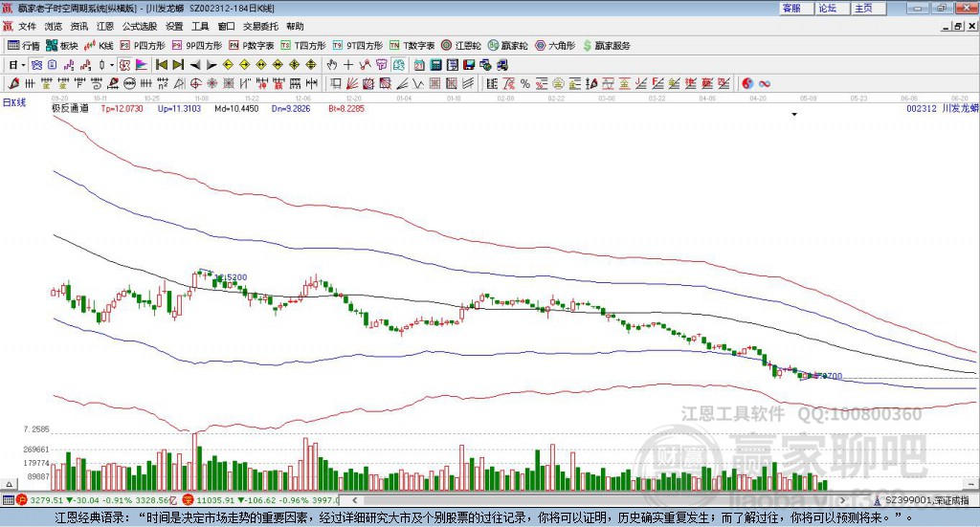Select the percent % line tool
Viewport: 980px width, 527px height.
525,83
